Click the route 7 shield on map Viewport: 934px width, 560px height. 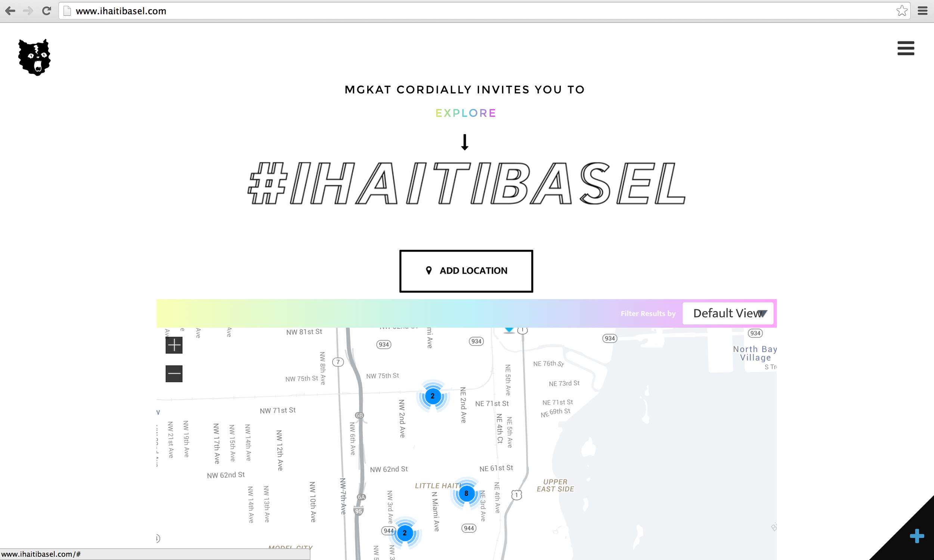pyautogui.click(x=338, y=362)
